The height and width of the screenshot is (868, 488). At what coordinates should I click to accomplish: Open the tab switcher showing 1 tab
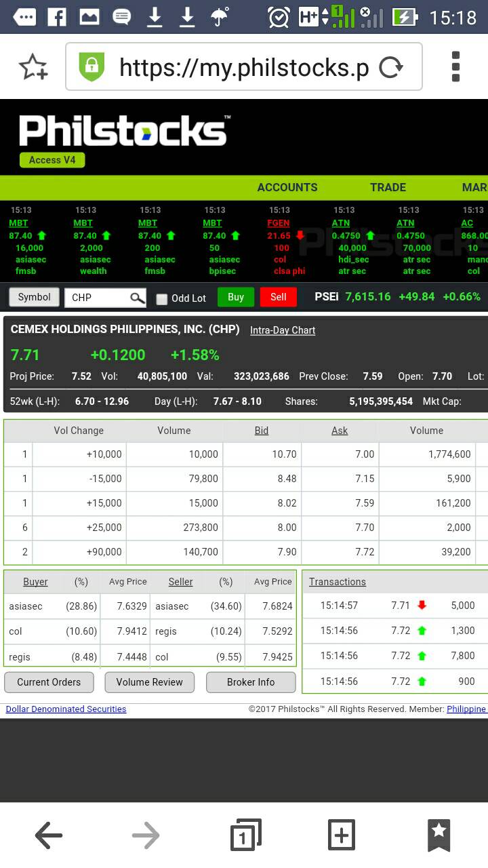click(245, 835)
